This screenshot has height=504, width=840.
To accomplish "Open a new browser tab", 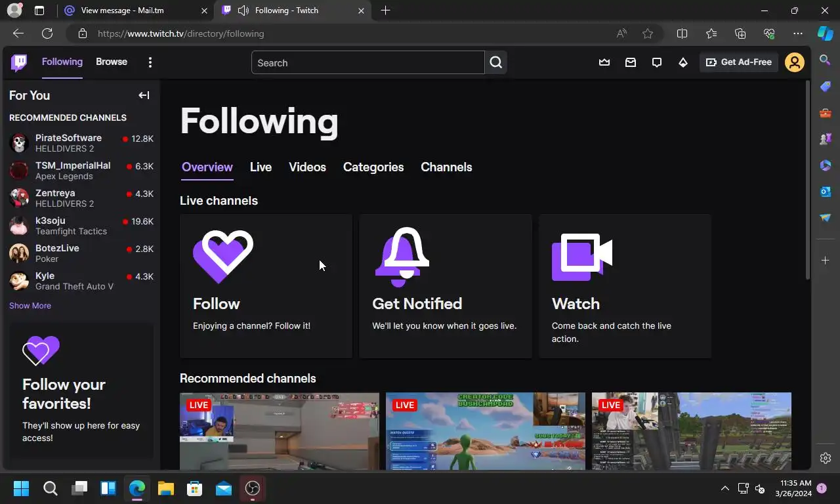I will (385, 10).
